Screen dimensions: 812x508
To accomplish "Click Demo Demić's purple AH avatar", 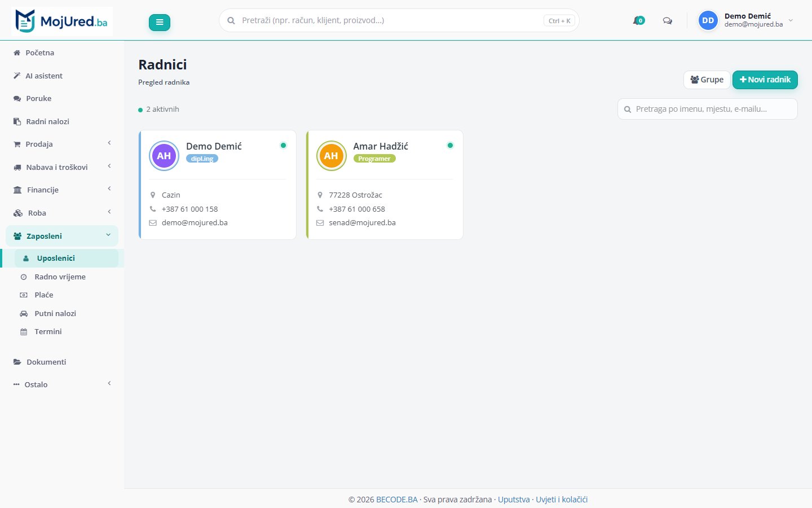I will pyautogui.click(x=164, y=156).
